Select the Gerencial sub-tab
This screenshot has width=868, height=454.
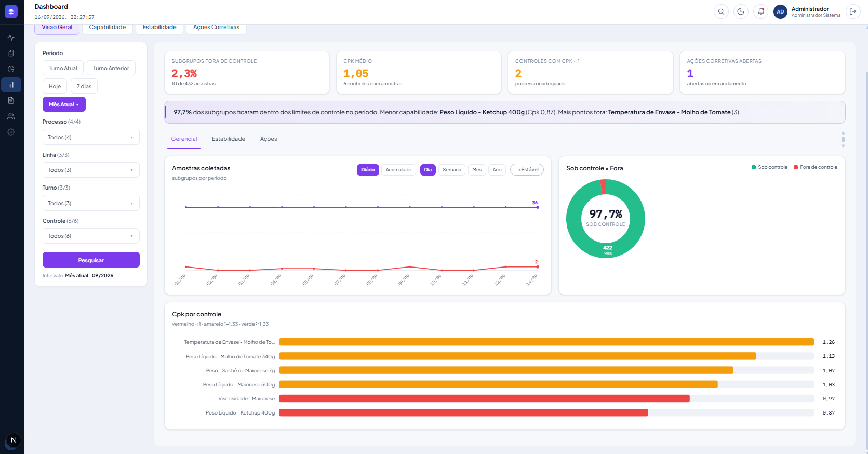[184, 139]
